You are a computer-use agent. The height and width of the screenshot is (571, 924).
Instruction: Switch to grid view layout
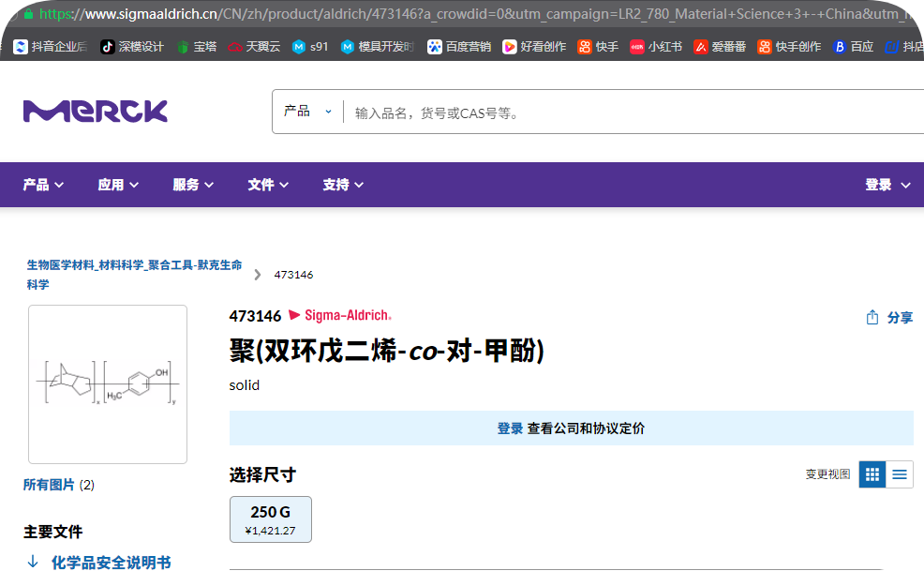pos(872,473)
